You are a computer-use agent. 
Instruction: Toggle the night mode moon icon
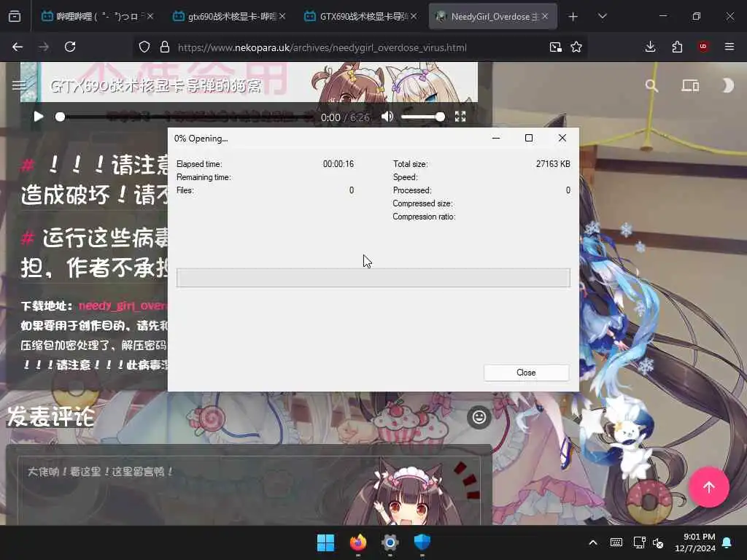click(x=727, y=86)
